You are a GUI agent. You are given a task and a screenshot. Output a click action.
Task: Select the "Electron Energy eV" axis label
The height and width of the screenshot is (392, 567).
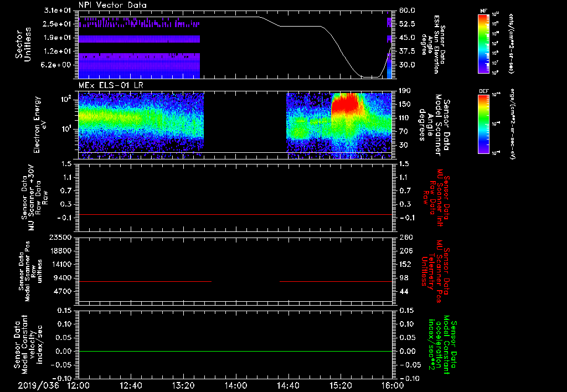(40, 125)
